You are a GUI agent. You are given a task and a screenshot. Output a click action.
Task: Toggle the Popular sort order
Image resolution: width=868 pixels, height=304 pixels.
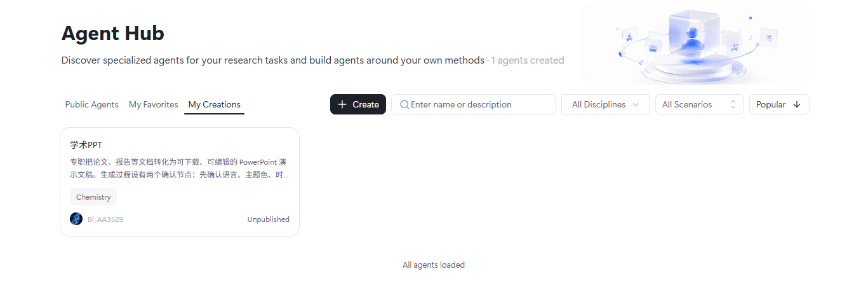point(779,104)
